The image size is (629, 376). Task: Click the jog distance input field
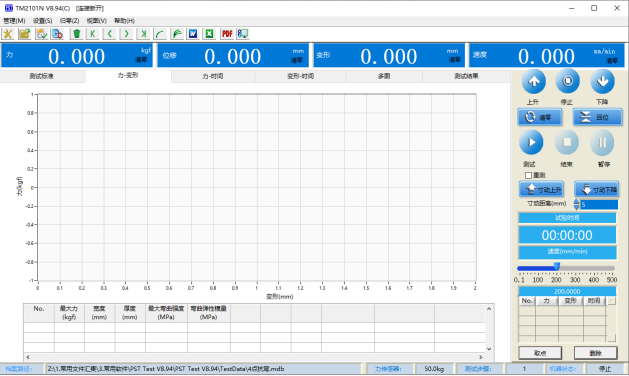pyautogui.click(x=599, y=205)
